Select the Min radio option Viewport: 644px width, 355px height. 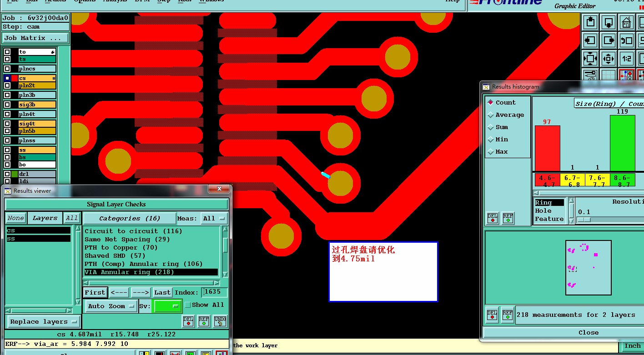490,140
